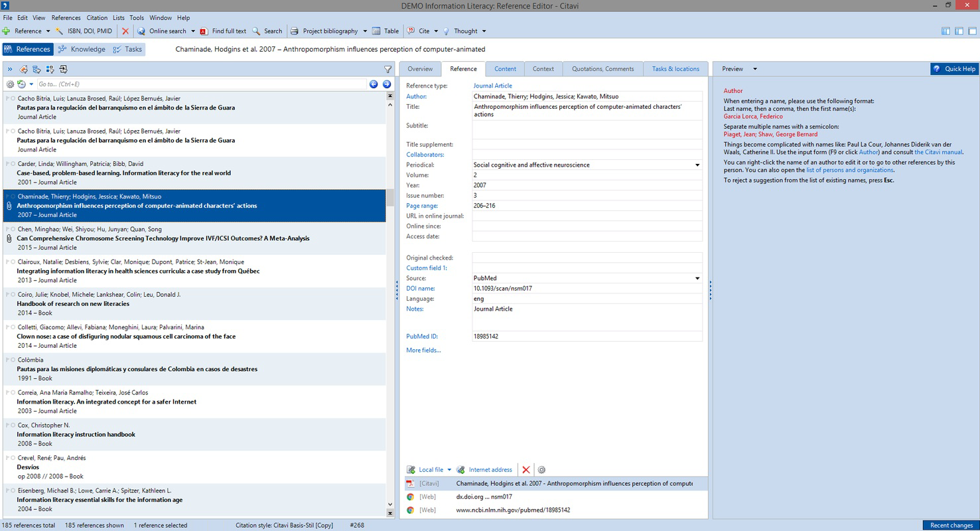Open the Tasks & locations tab
Screen dimensions: 980x531
(x=675, y=69)
